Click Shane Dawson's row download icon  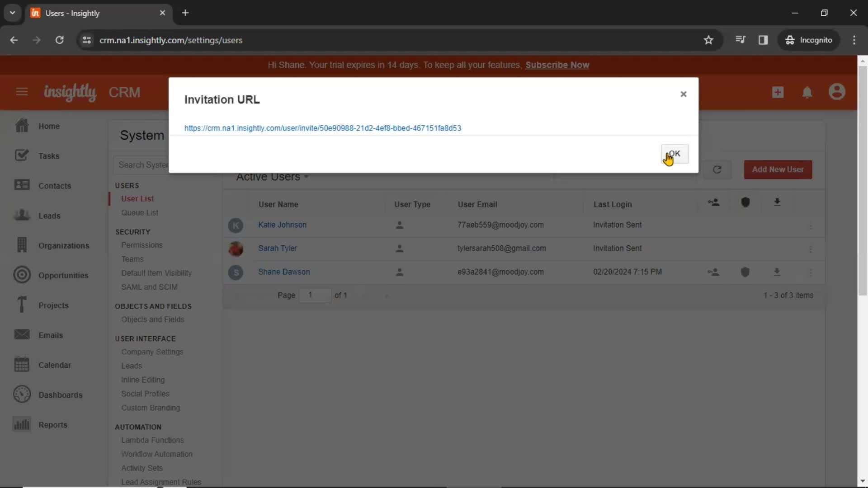(x=777, y=272)
